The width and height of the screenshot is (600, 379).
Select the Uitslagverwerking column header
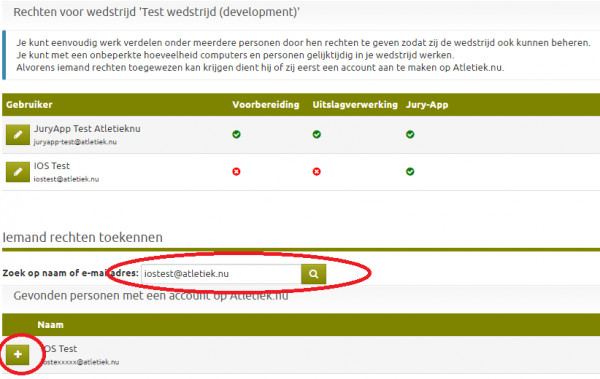pos(355,105)
